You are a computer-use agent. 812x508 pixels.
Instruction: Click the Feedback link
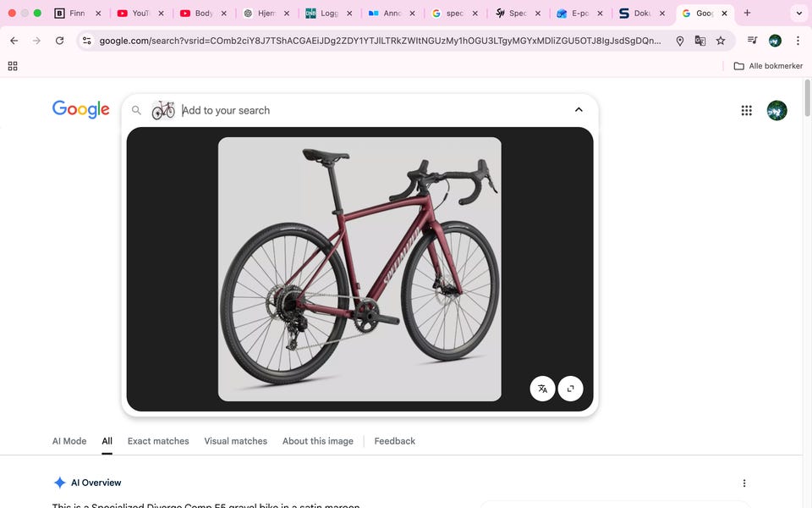[x=395, y=441]
